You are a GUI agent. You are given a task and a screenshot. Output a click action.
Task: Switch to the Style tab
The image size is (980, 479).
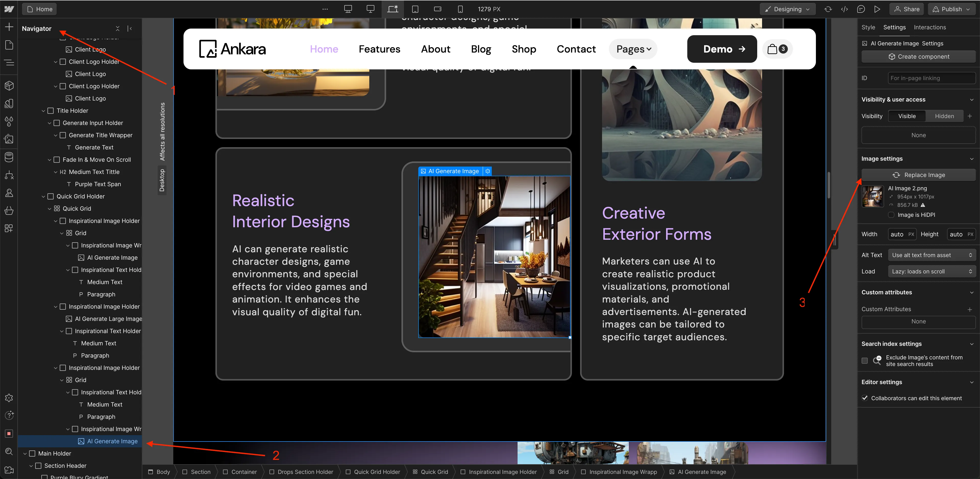coord(868,27)
